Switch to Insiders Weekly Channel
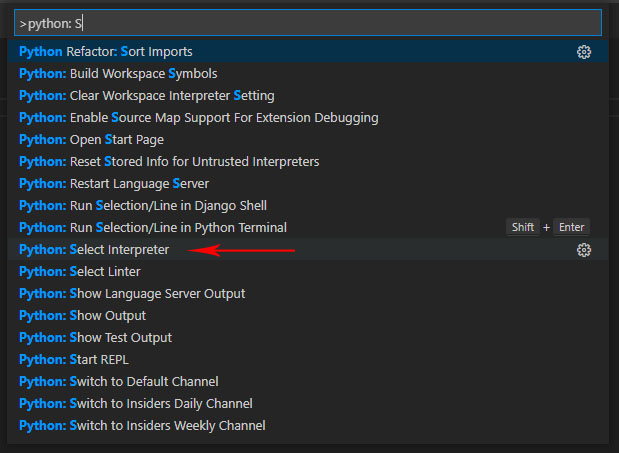This screenshot has height=453, width=619. tap(142, 425)
